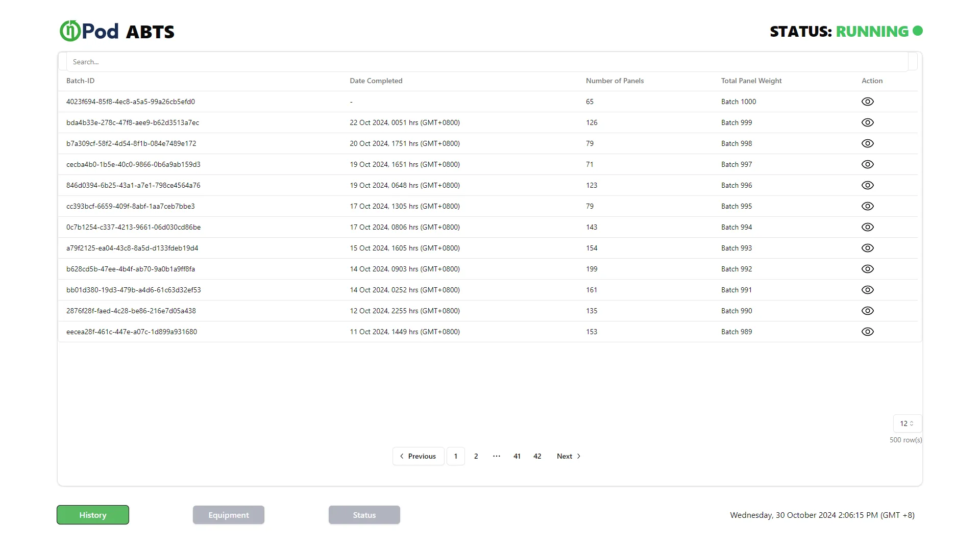Go to the Status tab
The image size is (980, 551).
coord(364,515)
